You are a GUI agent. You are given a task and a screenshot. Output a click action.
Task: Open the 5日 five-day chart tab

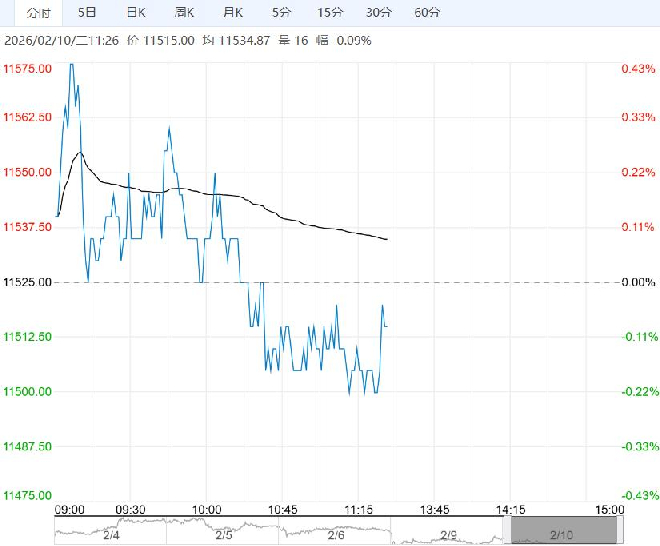(88, 13)
